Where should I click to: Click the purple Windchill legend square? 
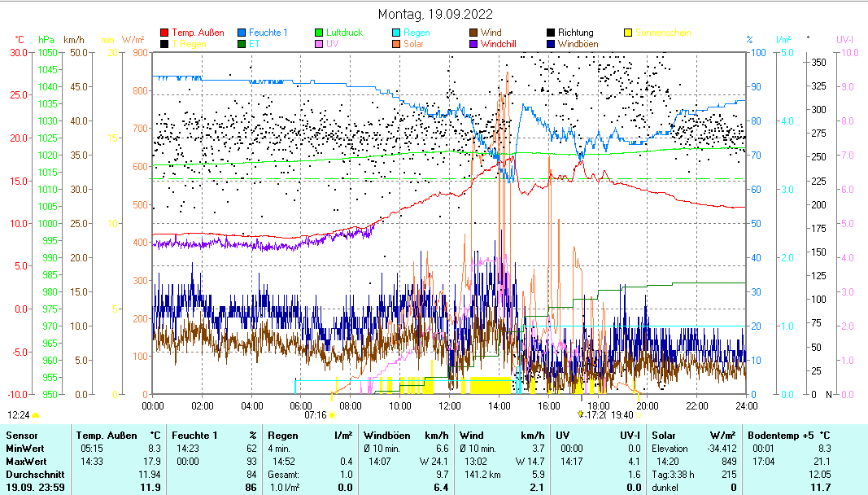(x=474, y=44)
